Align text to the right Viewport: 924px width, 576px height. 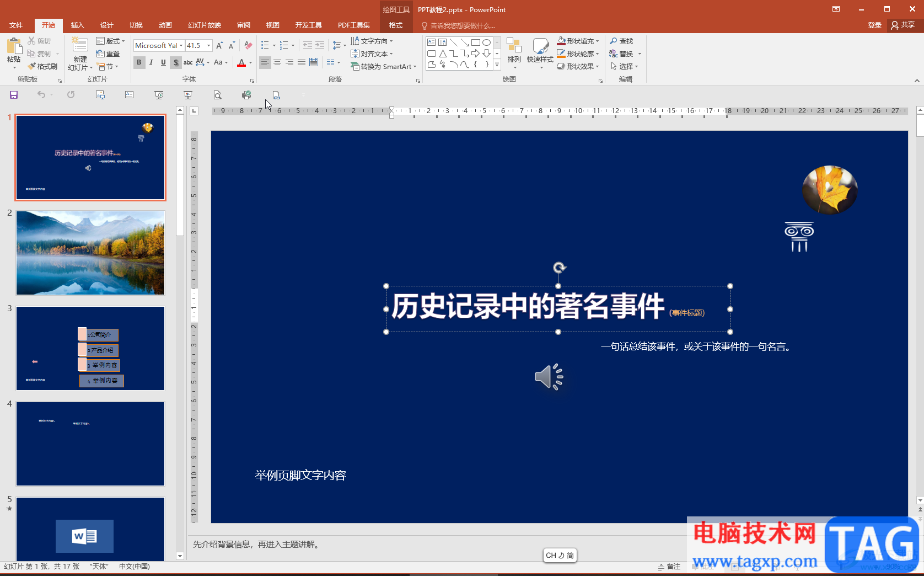click(289, 62)
